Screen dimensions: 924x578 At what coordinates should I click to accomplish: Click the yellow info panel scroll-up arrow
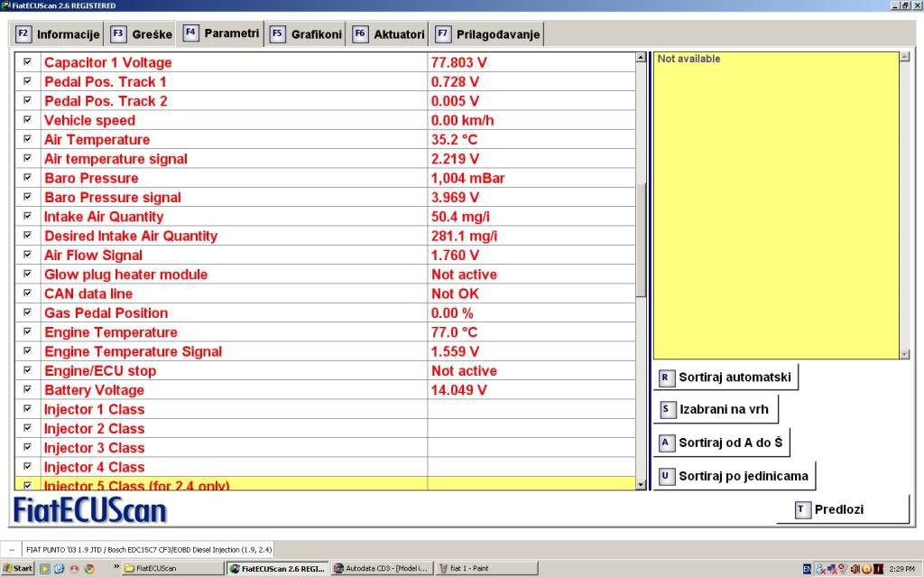(x=904, y=57)
